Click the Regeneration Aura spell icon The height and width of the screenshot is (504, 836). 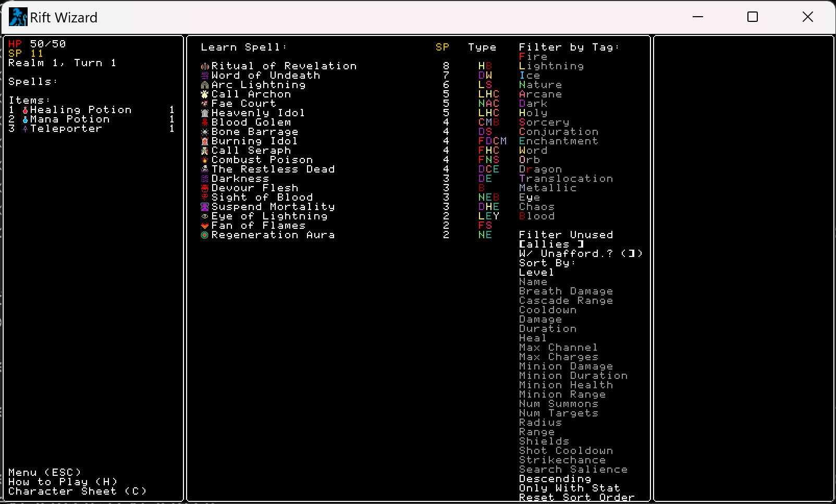[205, 235]
